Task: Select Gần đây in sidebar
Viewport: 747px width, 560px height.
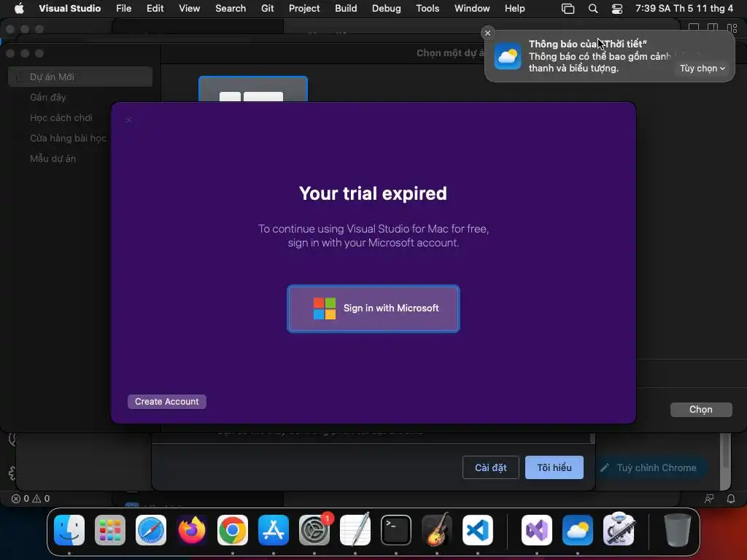Action: (x=47, y=97)
